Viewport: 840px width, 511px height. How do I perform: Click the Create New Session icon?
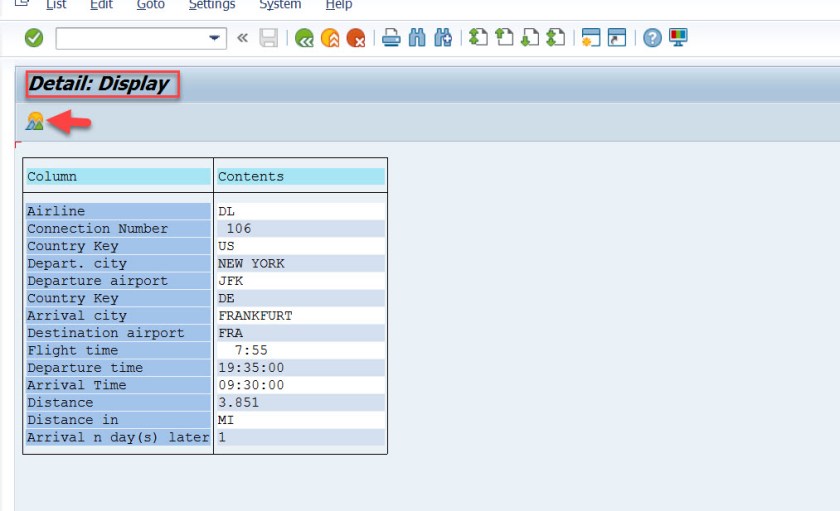(591, 38)
